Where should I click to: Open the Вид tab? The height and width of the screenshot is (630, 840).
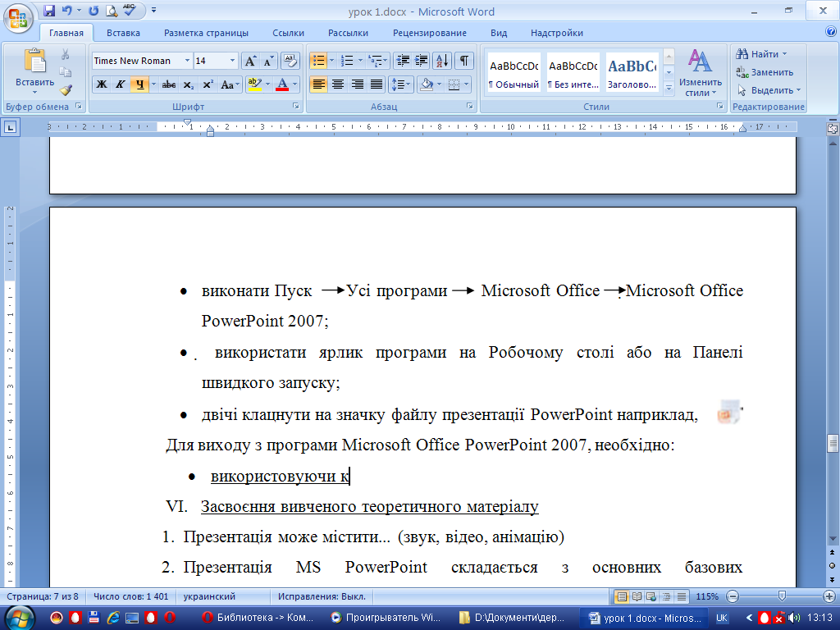pos(499,33)
